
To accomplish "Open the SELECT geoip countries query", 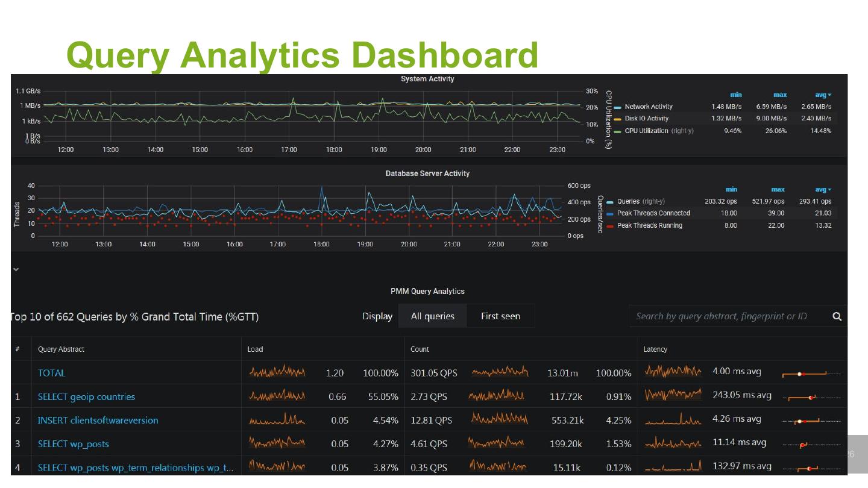I will 86,397.
